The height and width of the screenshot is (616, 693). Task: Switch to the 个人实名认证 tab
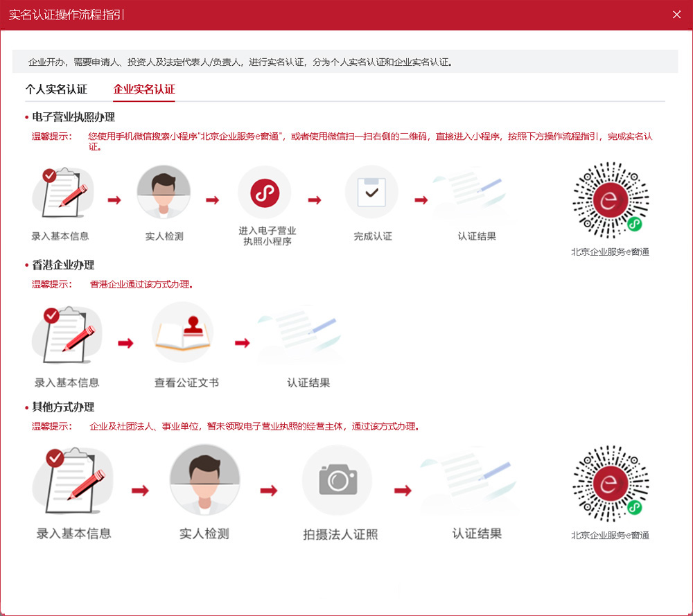56,89
